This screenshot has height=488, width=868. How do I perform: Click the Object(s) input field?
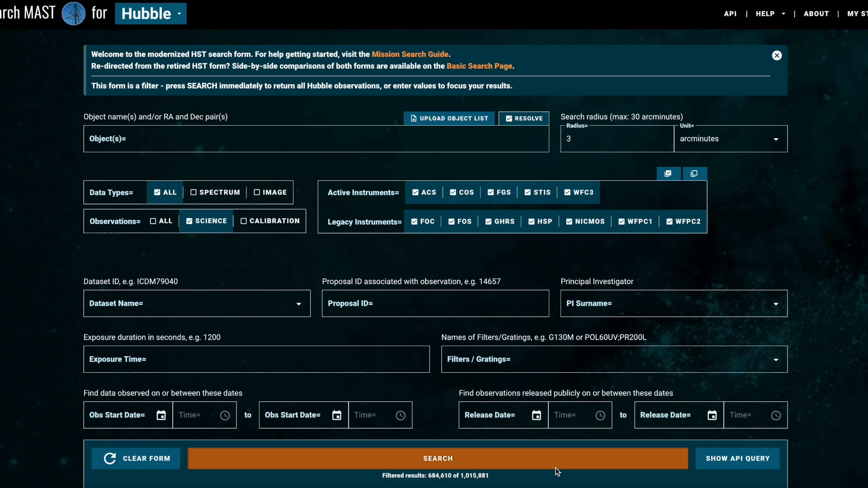tap(316, 139)
